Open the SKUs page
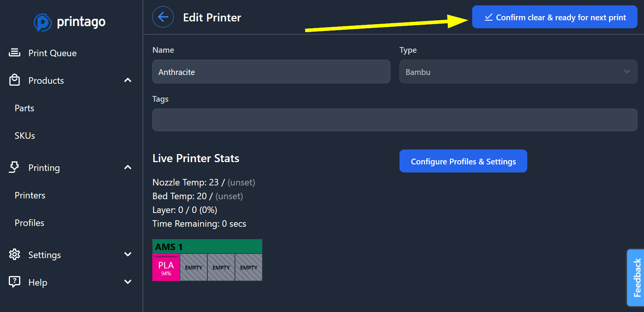Viewport: 644px width, 312px height. (x=25, y=136)
